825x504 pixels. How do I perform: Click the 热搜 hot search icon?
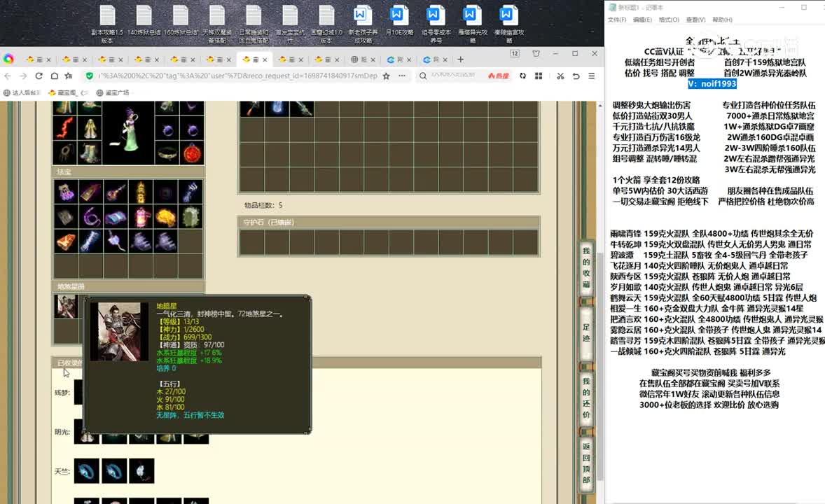click(x=498, y=76)
